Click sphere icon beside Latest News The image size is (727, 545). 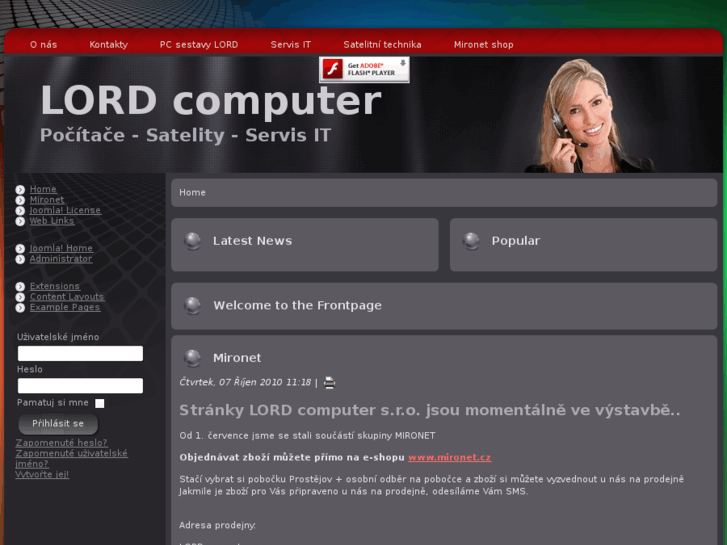[x=192, y=241]
